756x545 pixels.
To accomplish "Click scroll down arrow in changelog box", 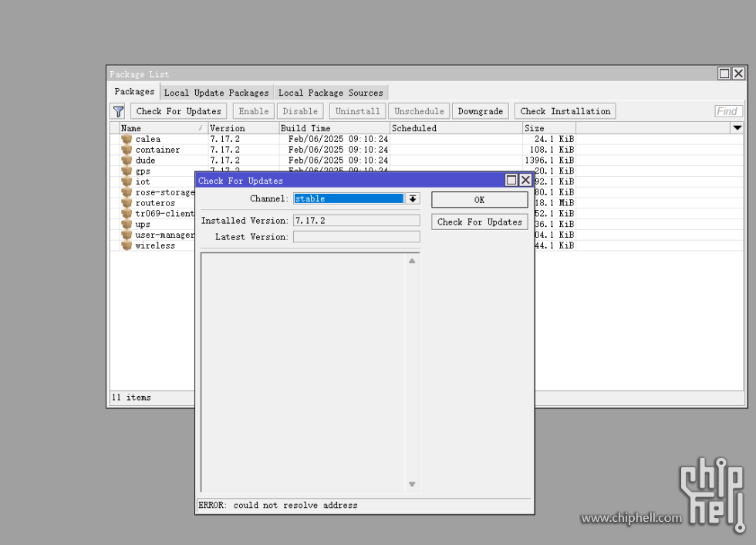I will (412, 484).
